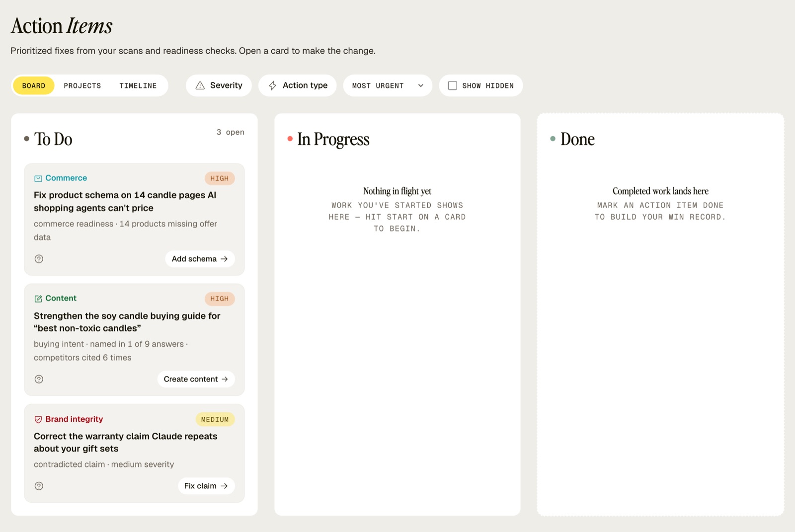Click the Commerce category label
The height and width of the screenshot is (532, 795).
(x=66, y=178)
